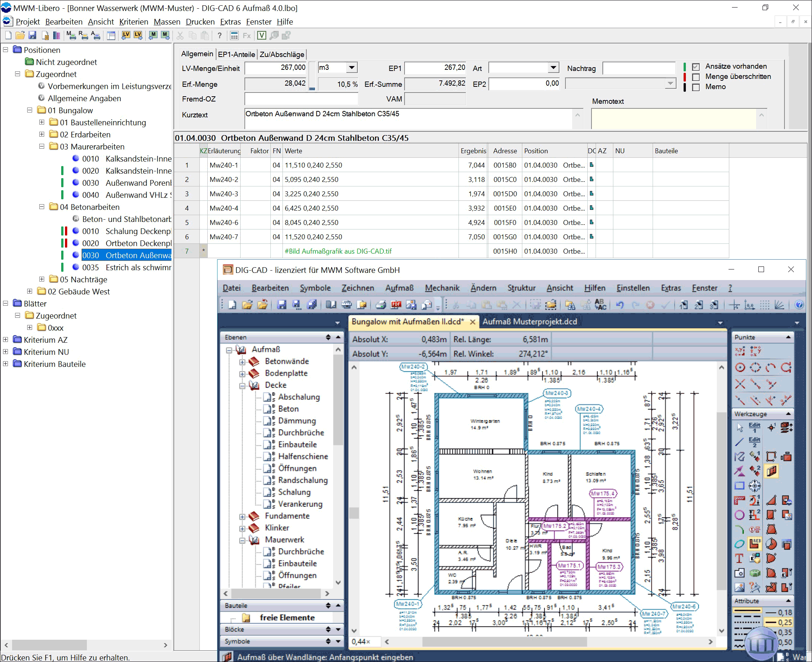
Task: Select the purple circle tool in Werkzeuge
Action: (x=739, y=515)
